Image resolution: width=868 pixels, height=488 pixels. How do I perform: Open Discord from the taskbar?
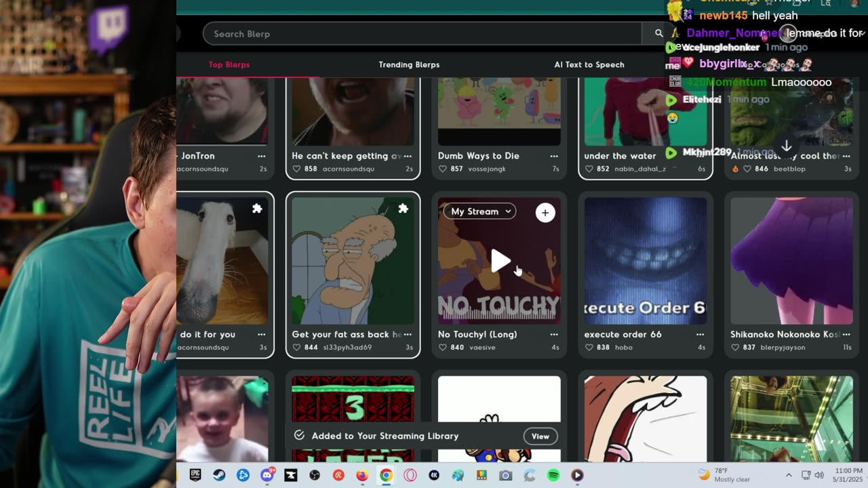(x=267, y=475)
